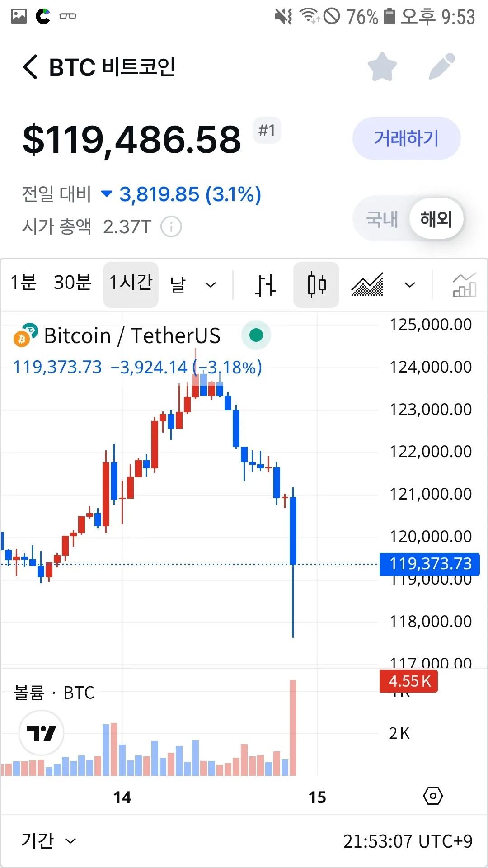Tap the pencil edit icon
488x868 pixels.
pyautogui.click(x=441, y=67)
